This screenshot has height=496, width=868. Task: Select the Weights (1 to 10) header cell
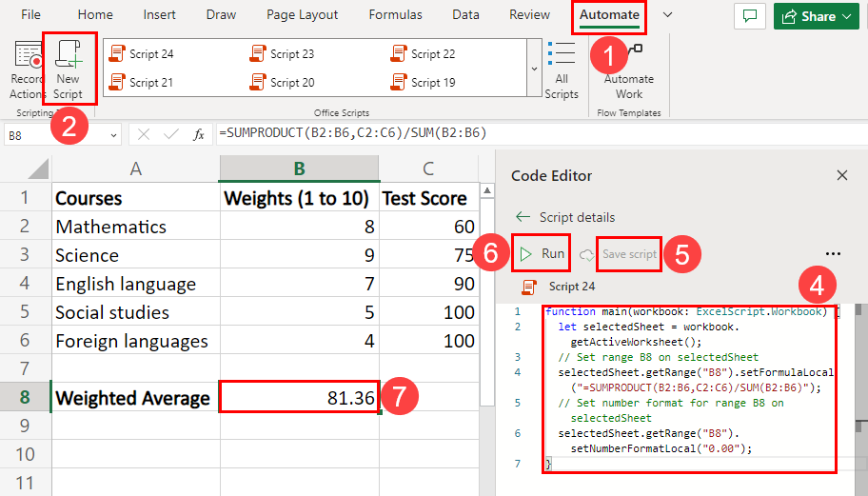coord(300,197)
